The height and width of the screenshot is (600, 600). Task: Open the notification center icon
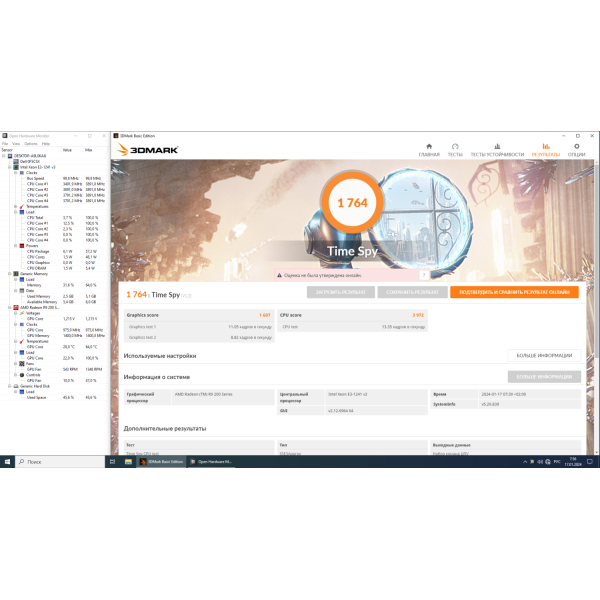click(590, 462)
